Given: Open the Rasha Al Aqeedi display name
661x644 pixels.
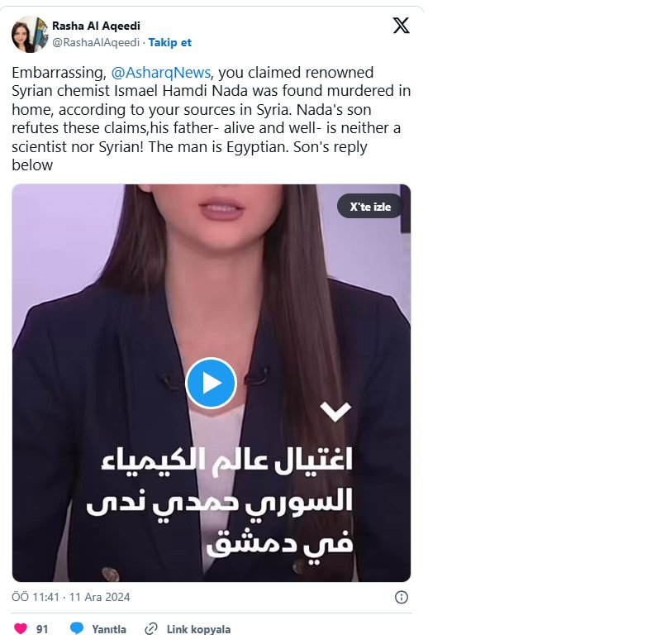Looking at the screenshot, I should (96, 26).
